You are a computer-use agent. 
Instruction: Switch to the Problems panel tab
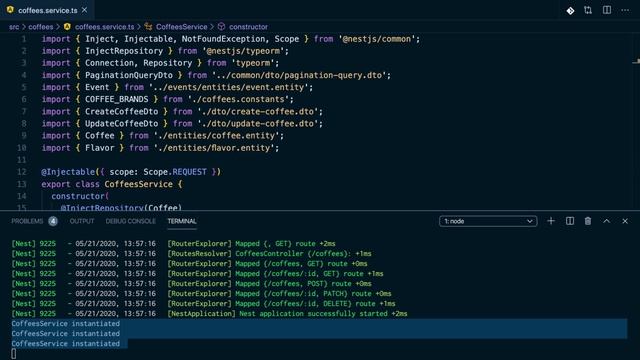point(27,221)
